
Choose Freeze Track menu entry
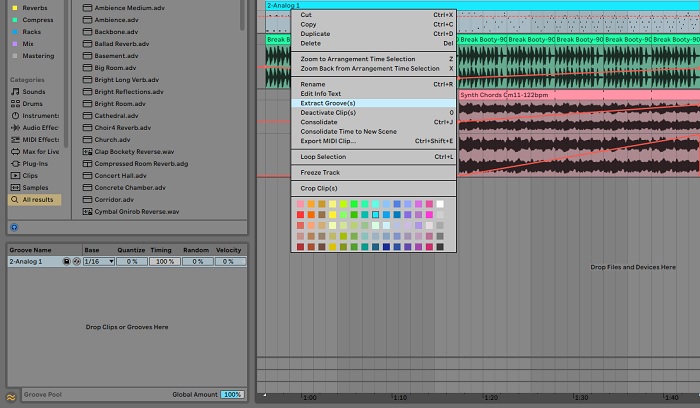tap(373, 172)
